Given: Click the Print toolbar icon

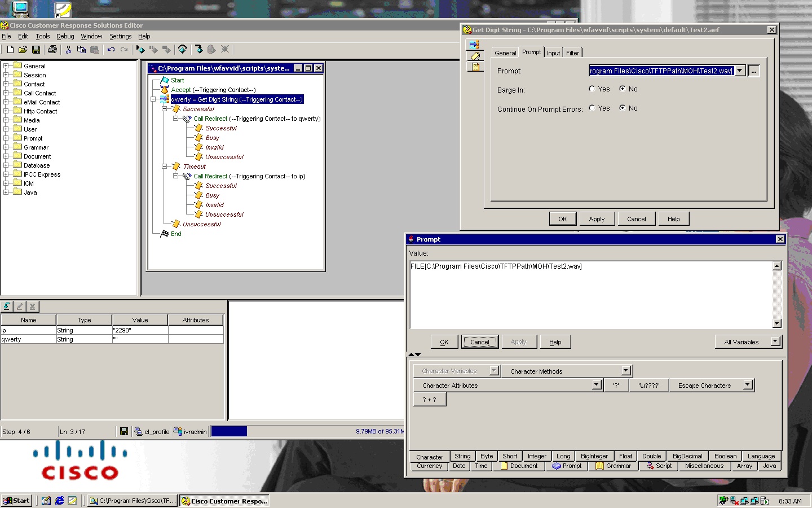Looking at the screenshot, I should 52,50.
